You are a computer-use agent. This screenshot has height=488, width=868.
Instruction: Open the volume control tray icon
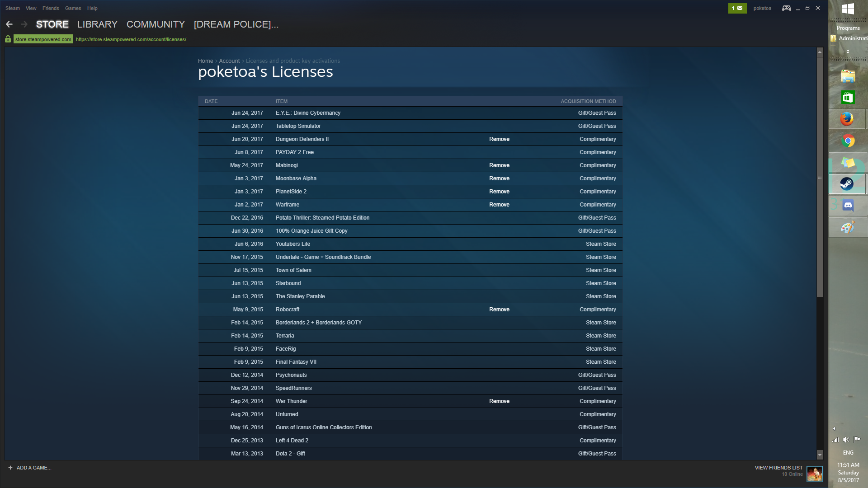tap(846, 440)
